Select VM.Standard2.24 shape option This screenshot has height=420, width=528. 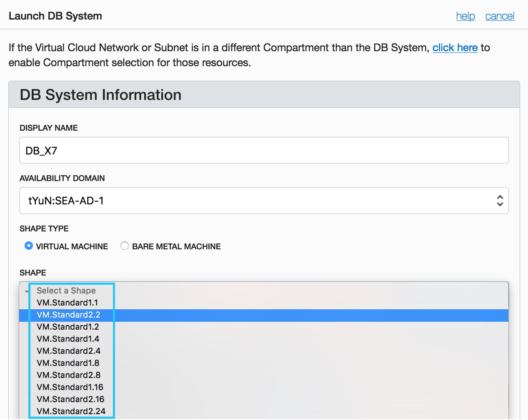71,411
